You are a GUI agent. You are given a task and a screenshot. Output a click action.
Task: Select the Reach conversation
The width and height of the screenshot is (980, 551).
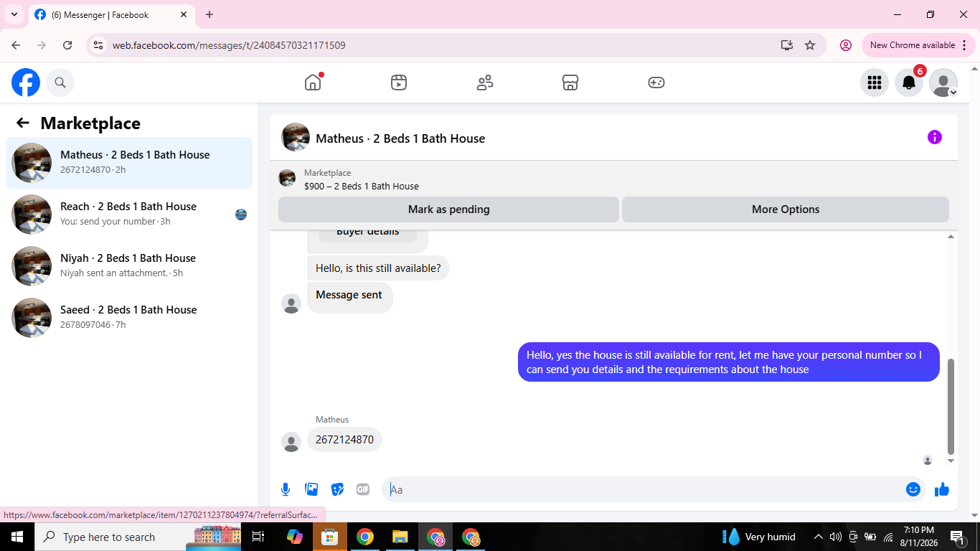click(x=129, y=215)
